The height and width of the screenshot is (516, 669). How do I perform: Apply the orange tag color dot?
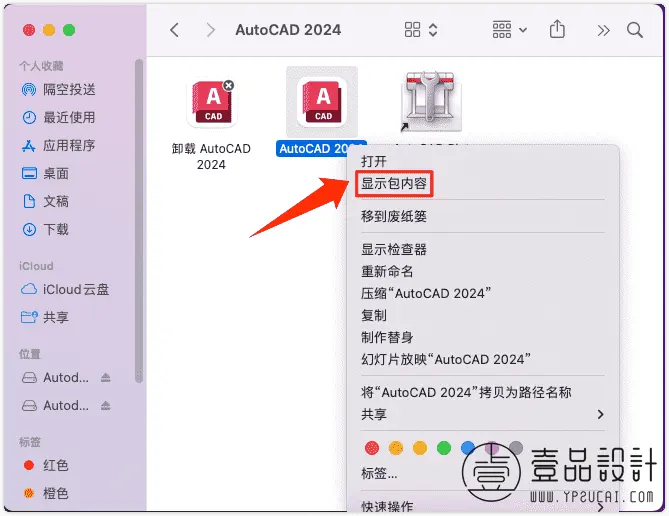pos(396,448)
